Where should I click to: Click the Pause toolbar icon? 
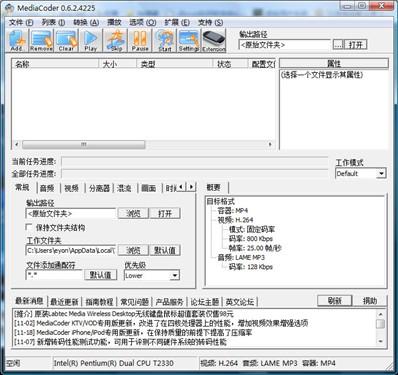[140, 40]
